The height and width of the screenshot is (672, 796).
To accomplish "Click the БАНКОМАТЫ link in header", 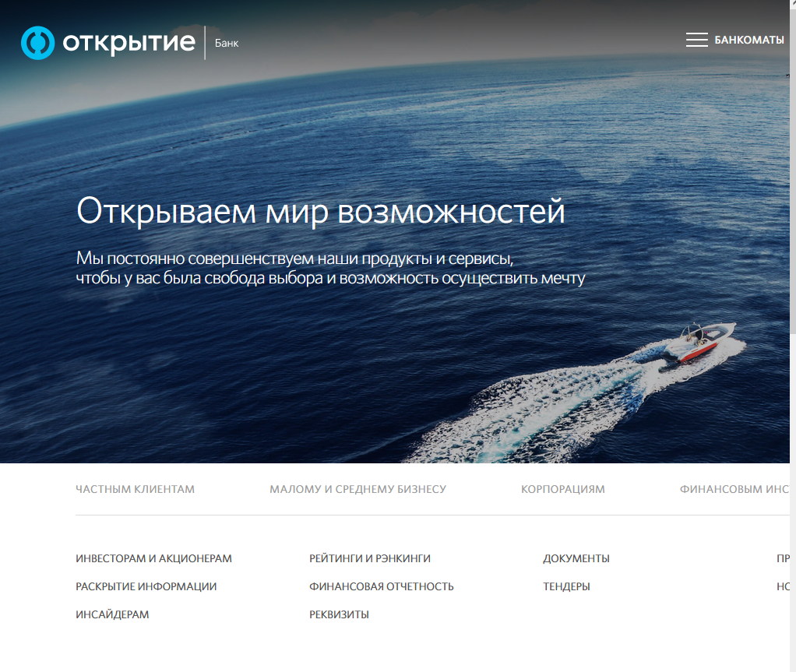I will 748,40.
